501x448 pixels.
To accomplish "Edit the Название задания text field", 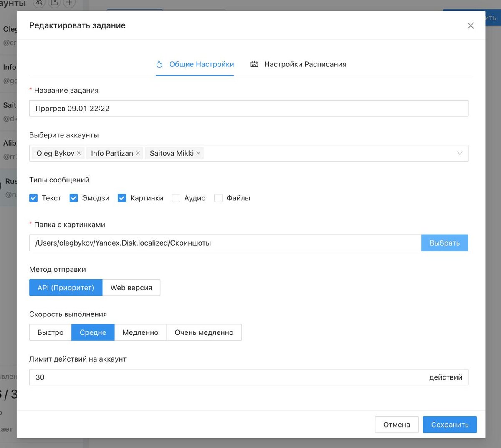I will pos(249,109).
